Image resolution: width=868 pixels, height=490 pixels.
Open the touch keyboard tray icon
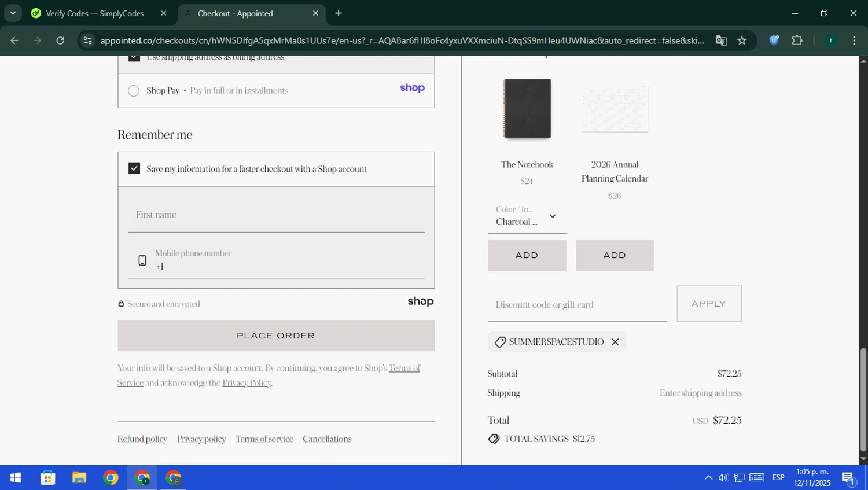[x=757, y=478]
